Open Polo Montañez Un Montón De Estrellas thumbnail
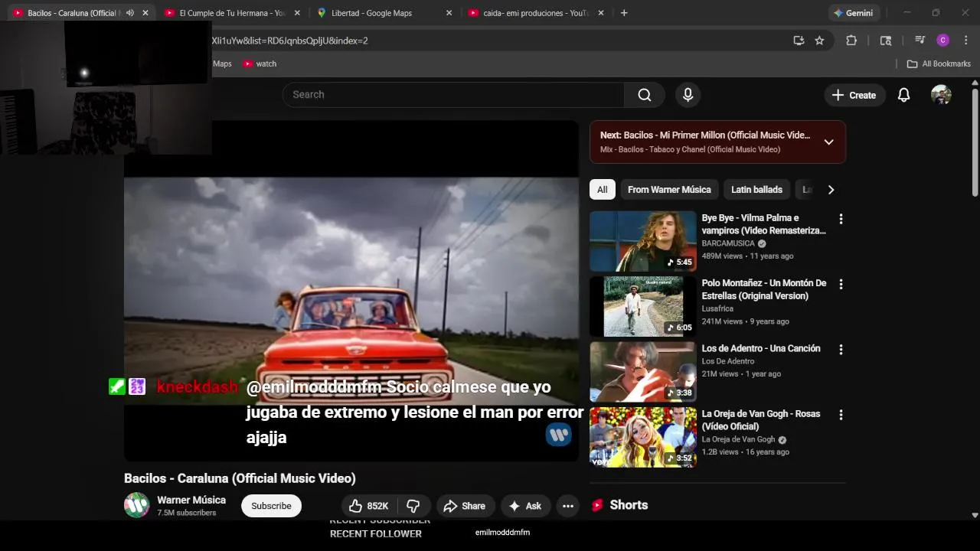980x551 pixels. [x=643, y=306]
